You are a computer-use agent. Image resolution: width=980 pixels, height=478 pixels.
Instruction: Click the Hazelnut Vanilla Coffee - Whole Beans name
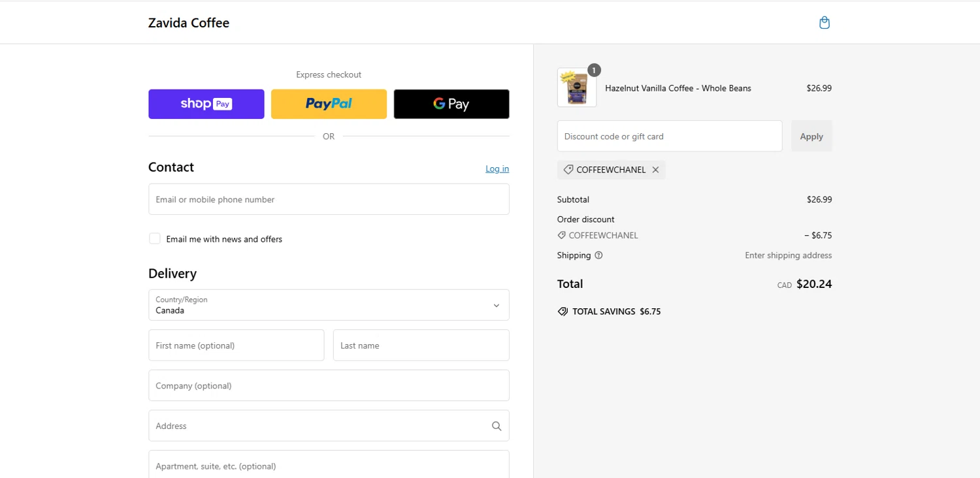[x=678, y=88]
